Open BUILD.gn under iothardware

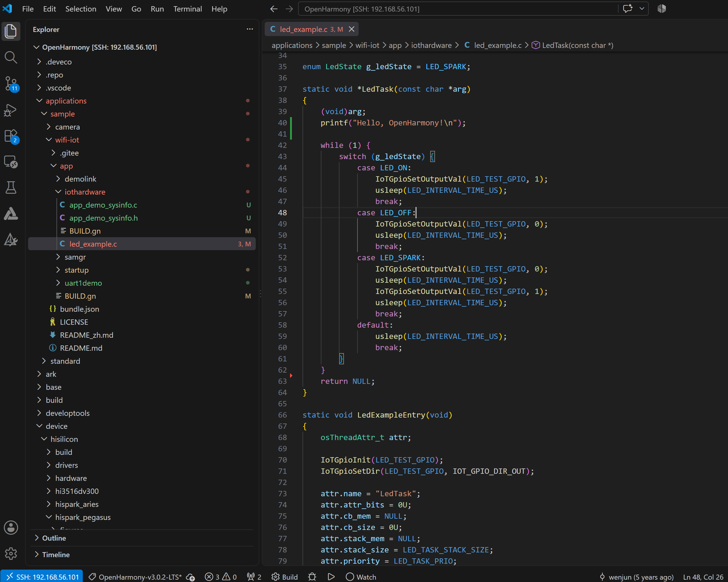pyautogui.click(x=142, y=231)
